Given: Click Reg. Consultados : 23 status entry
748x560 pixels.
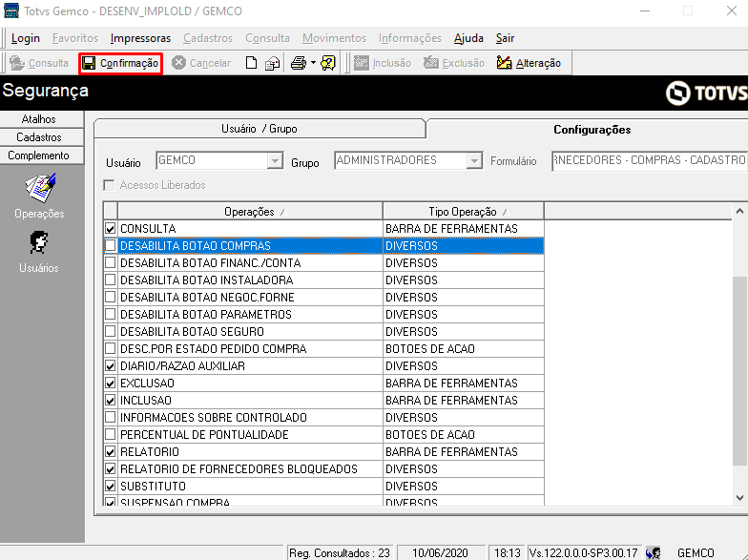Looking at the screenshot, I should pos(340,553).
